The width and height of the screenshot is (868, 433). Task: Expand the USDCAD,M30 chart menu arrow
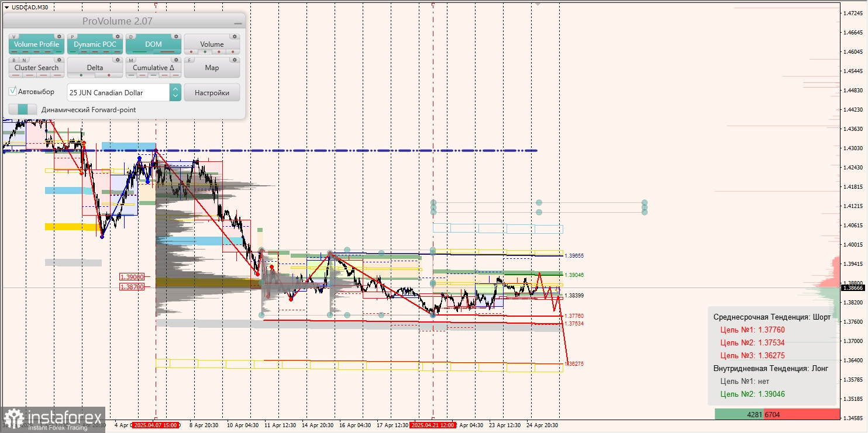click(6, 8)
